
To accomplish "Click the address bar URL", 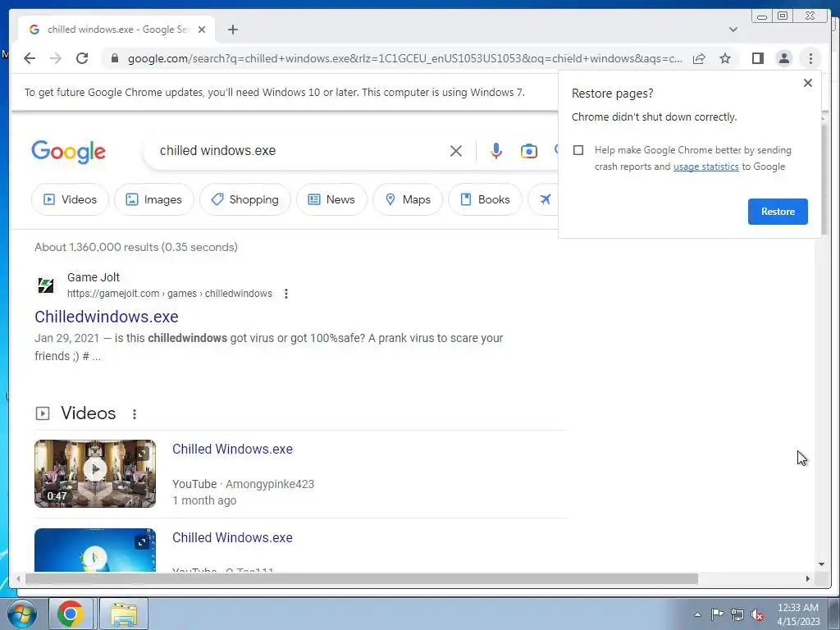I will click(404, 58).
